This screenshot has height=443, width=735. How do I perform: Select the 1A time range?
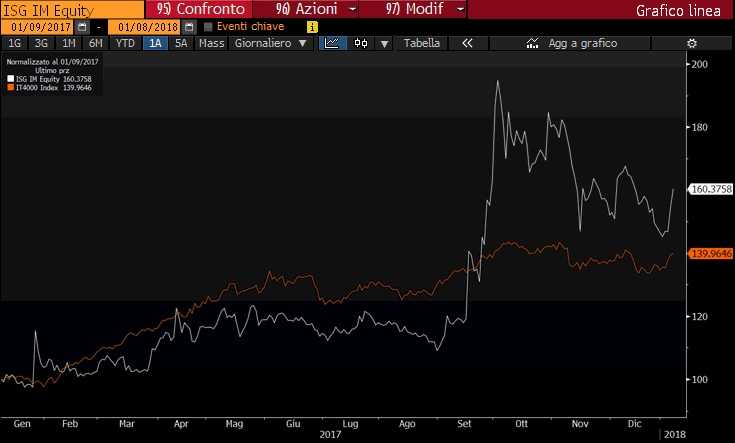(155, 43)
